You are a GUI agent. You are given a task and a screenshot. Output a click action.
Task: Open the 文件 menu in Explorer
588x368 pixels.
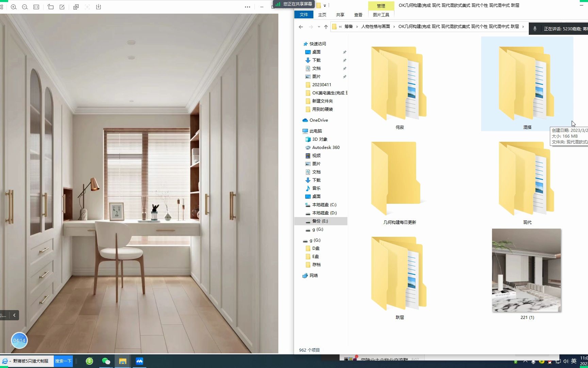(x=304, y=15)
